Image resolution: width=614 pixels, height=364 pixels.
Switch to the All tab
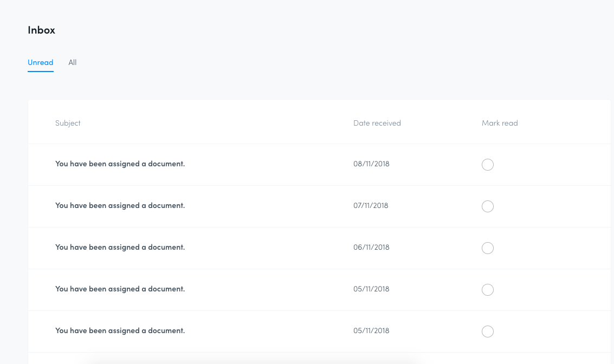pyautogui.click(x=73, y=63)
